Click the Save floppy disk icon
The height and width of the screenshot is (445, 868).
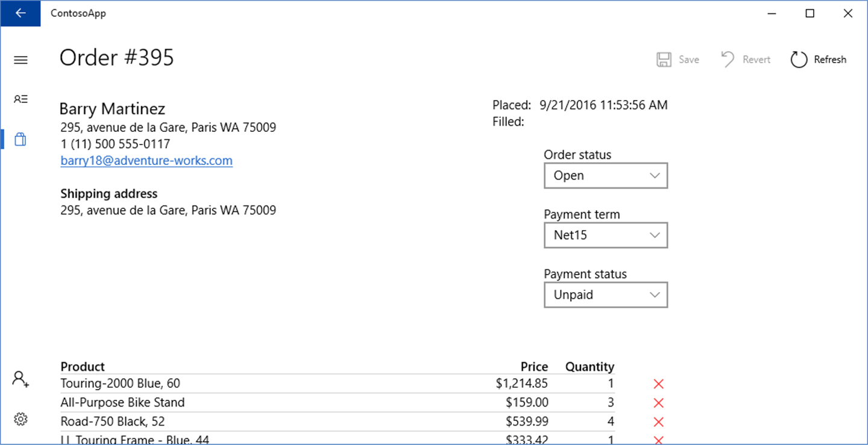664,60
